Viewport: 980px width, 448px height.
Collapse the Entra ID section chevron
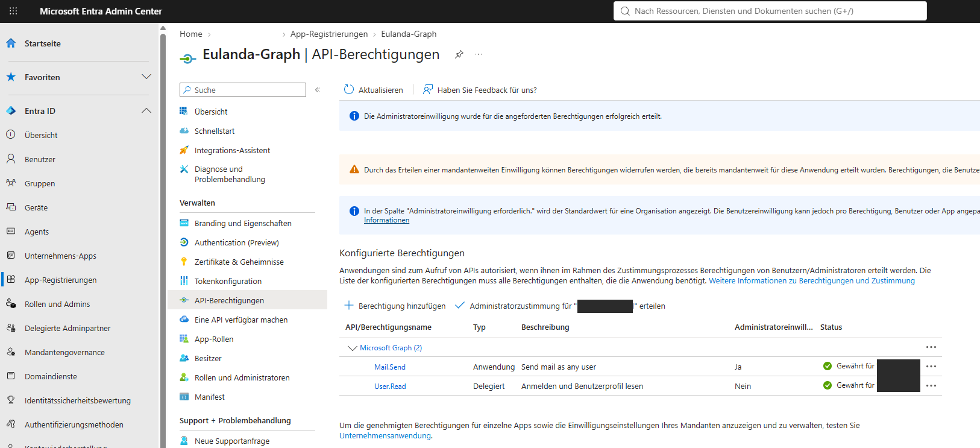pyautogui.click(x=146, y=110)
